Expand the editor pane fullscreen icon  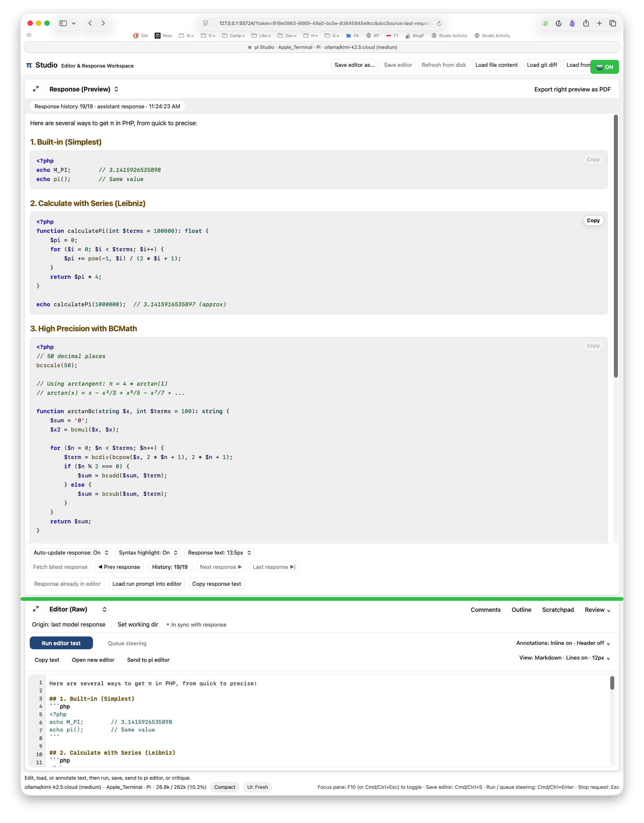click(36, 609)
